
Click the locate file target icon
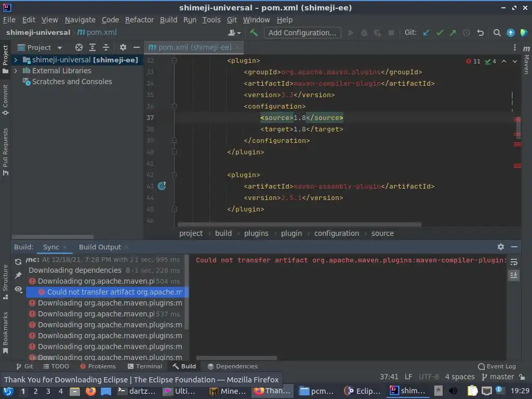coord(79,47)
